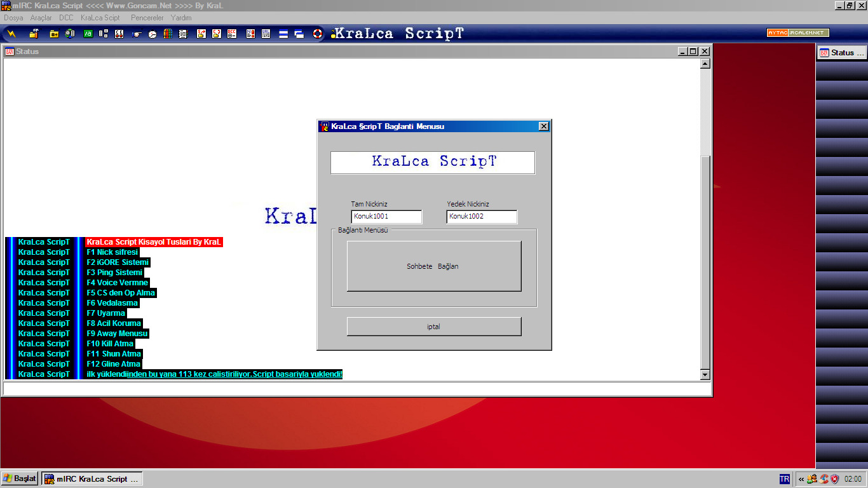Open mIRC Options via the tools icon
Viewport: 868px width, 488px height.
tap(33, 34)
